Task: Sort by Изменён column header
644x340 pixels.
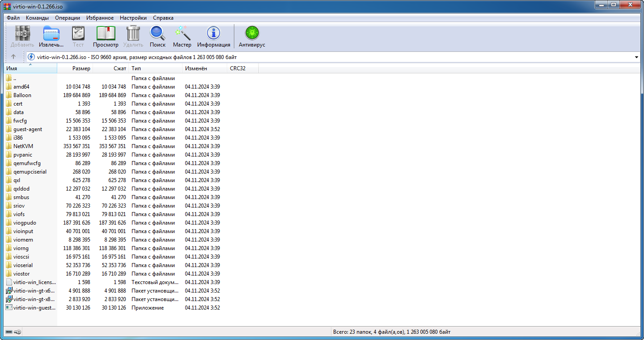Action: point(196,68)
